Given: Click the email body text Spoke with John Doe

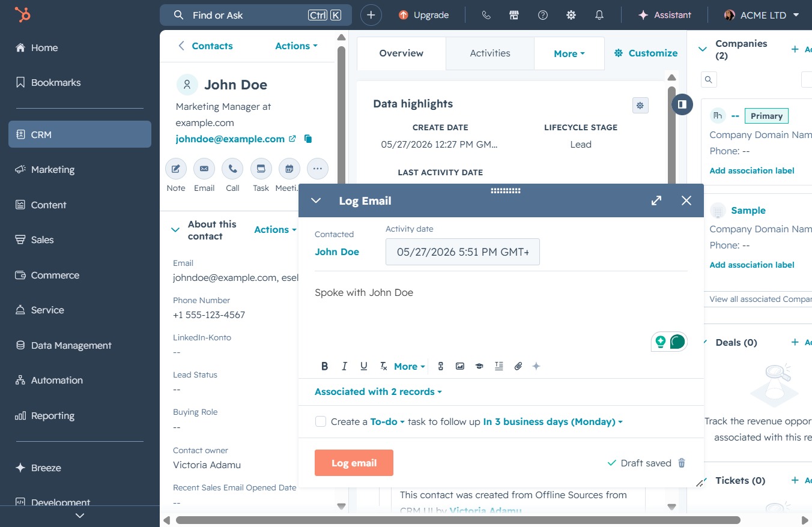Looking at the screenshot, I should (364, 292).
